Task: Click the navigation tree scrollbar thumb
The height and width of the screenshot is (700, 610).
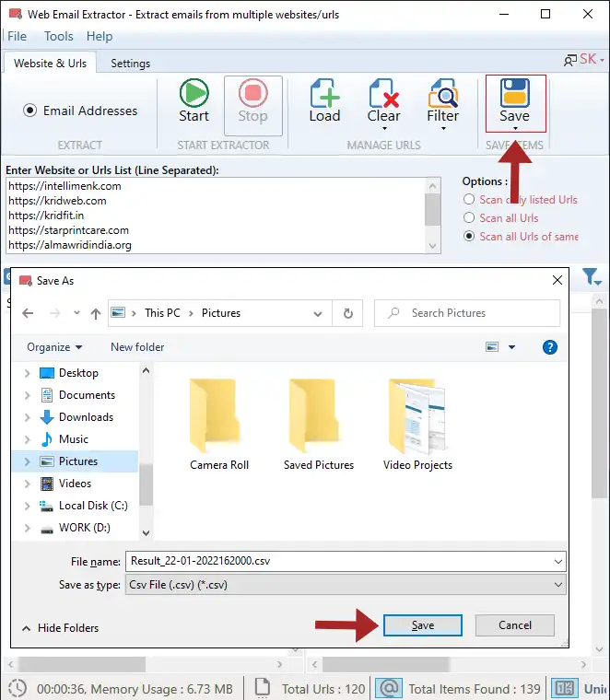Action: [x=146, y=484]
